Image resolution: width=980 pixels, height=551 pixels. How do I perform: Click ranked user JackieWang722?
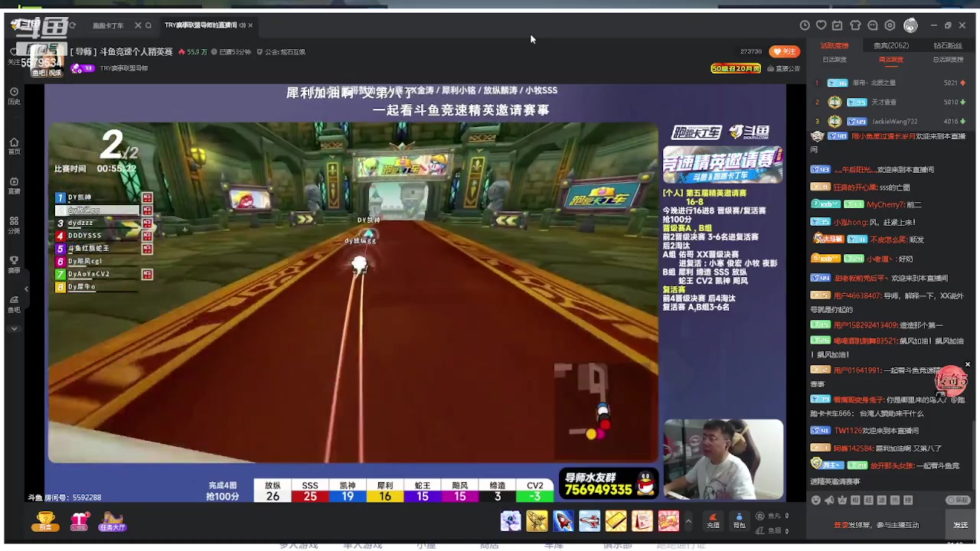(895, 122)
